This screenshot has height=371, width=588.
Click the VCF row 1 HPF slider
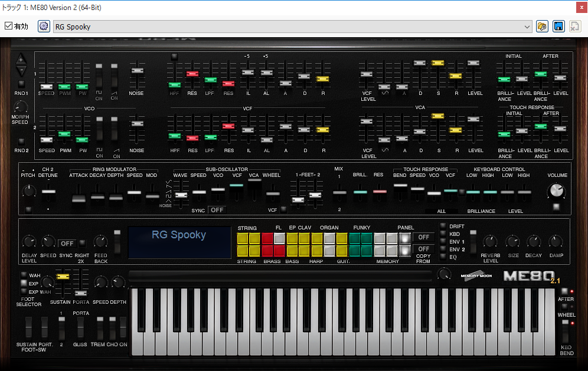click(x=174, y=85)
